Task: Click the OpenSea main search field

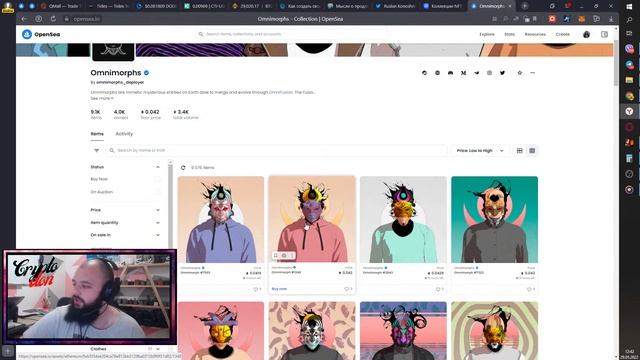Action: tap(292, 34)
